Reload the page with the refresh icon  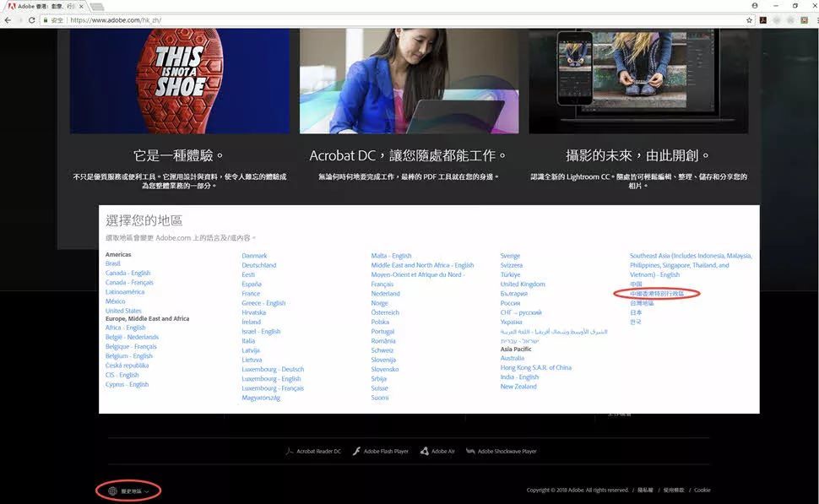(x=32, y=20)
